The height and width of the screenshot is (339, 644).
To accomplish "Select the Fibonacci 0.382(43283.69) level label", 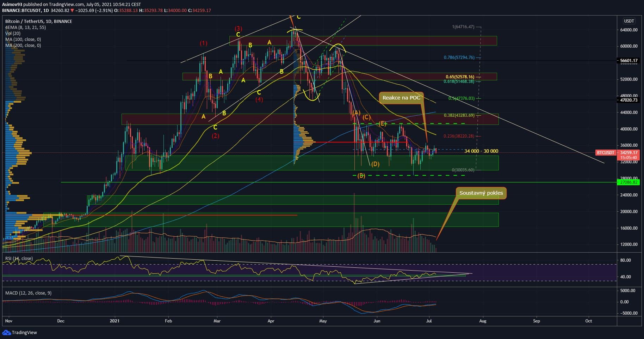I will [x=459, y=115].
